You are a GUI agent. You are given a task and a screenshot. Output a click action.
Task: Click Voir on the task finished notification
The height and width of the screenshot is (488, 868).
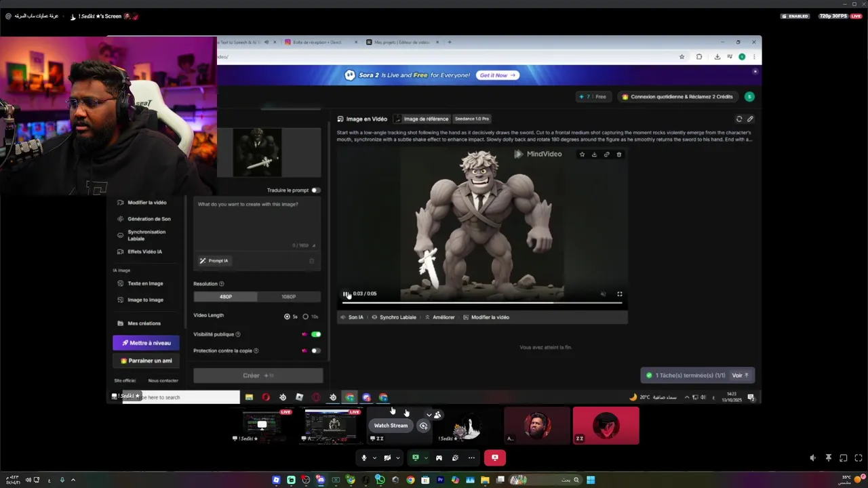click(x=740, y=375)
